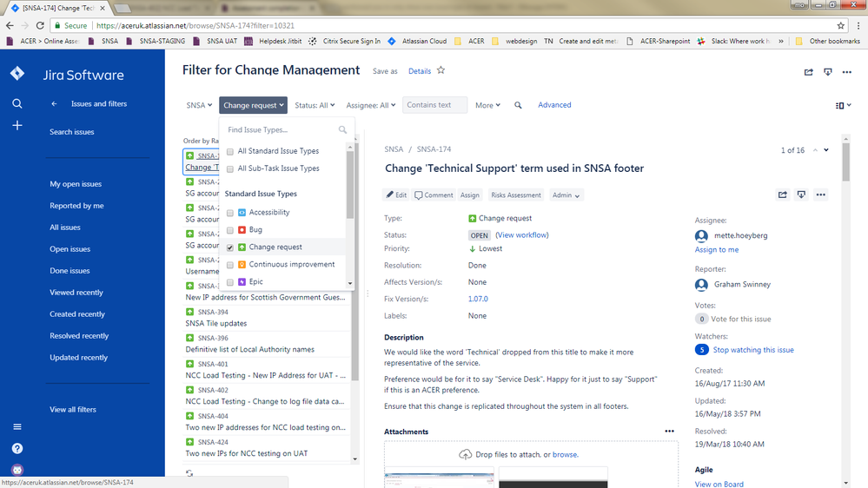Open Status: All dropdown
Viewport: 868px width, 488px height.
pyautogui.click(x=315, y=105)
